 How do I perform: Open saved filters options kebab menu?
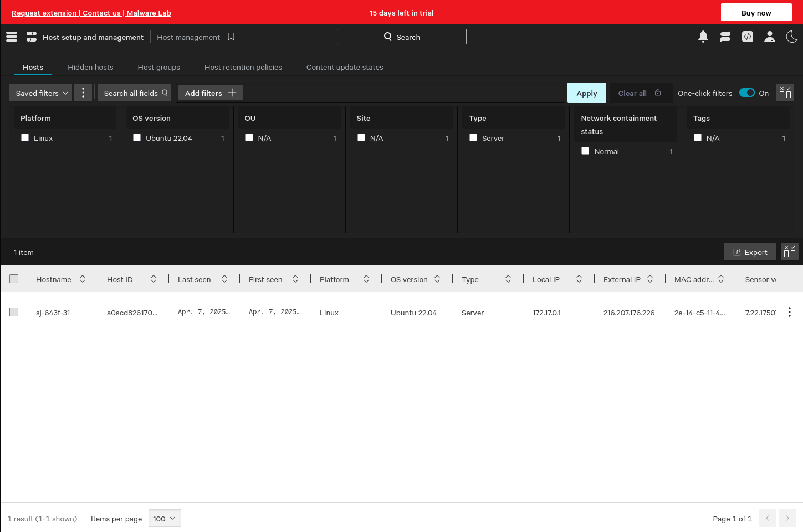(x=83, y=93)
